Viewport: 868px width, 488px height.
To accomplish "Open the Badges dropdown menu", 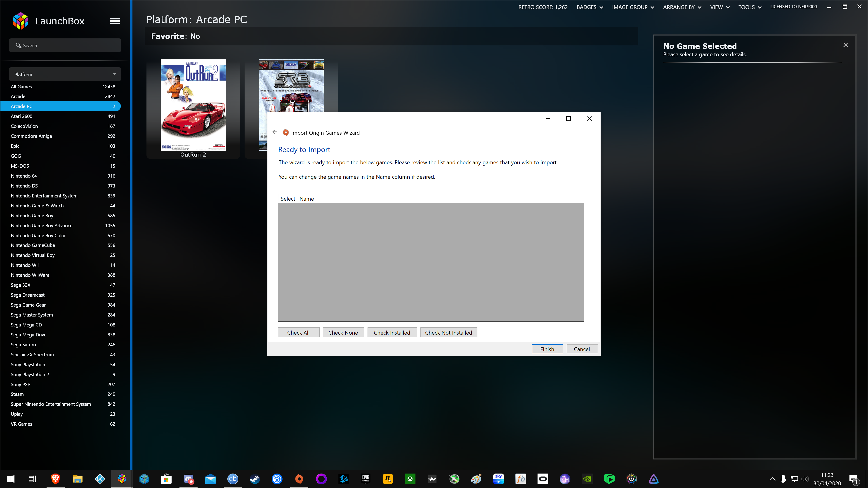I will [590, 7].
